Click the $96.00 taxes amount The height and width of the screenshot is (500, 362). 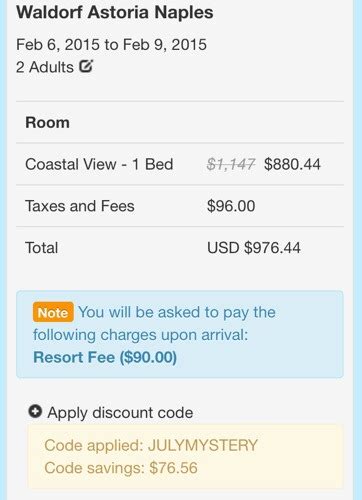[231, 206]
